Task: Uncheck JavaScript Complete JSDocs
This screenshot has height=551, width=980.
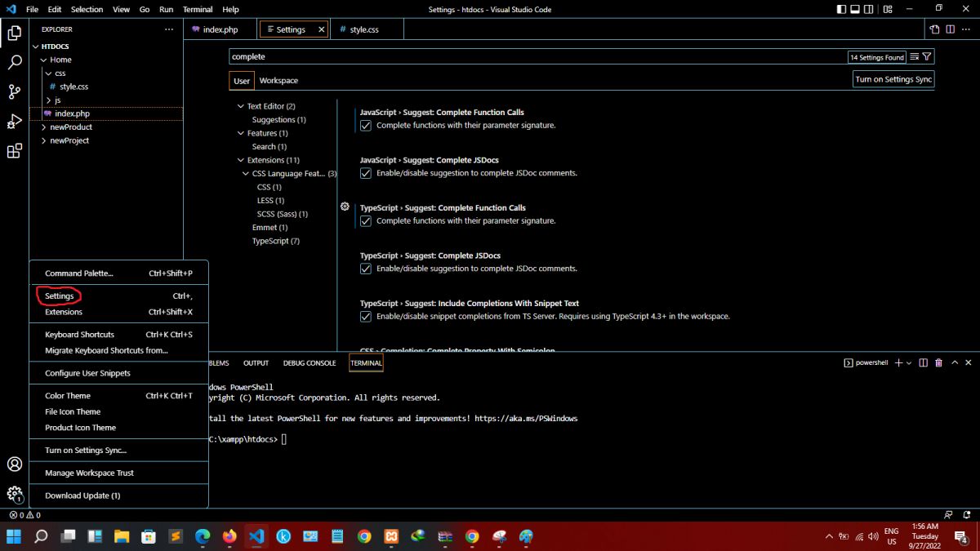Action: [366, 173]
